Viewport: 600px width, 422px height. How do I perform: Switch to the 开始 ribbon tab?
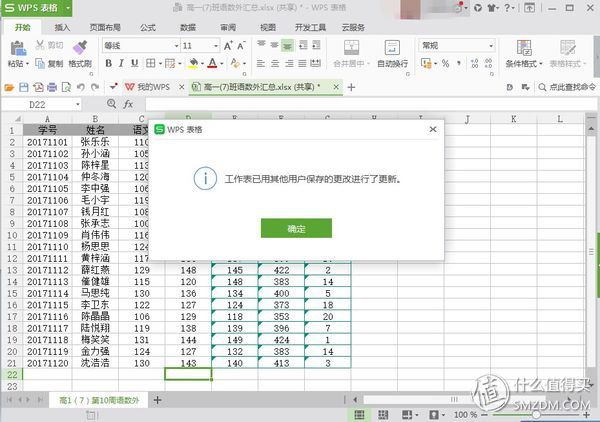[22, 27]
